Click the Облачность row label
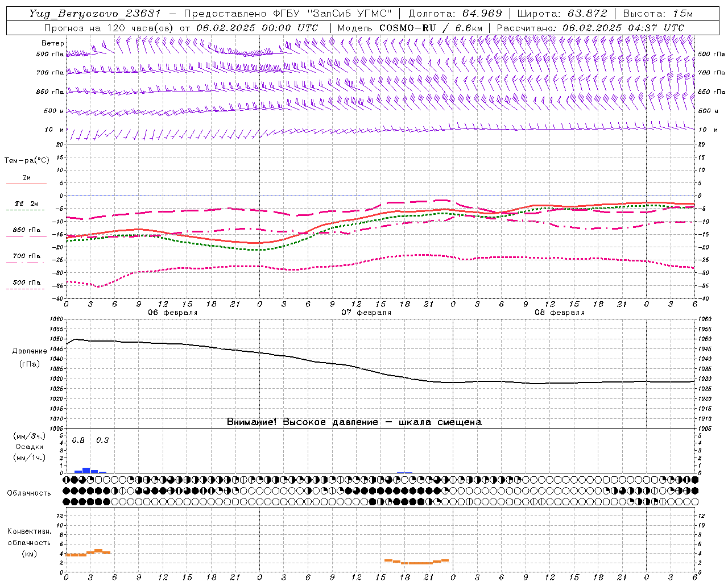This screenshot has height=582, width=728. (x=29, y=493)
